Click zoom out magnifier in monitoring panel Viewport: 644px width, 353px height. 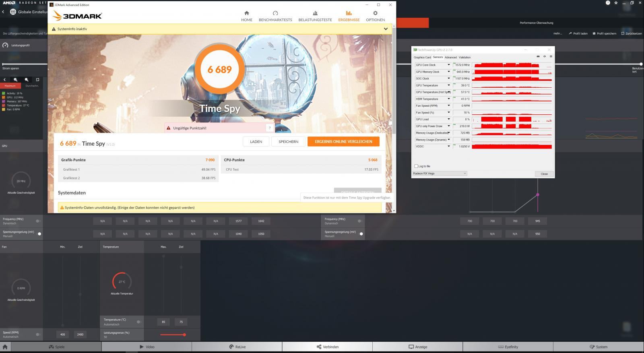pos(27,80)
